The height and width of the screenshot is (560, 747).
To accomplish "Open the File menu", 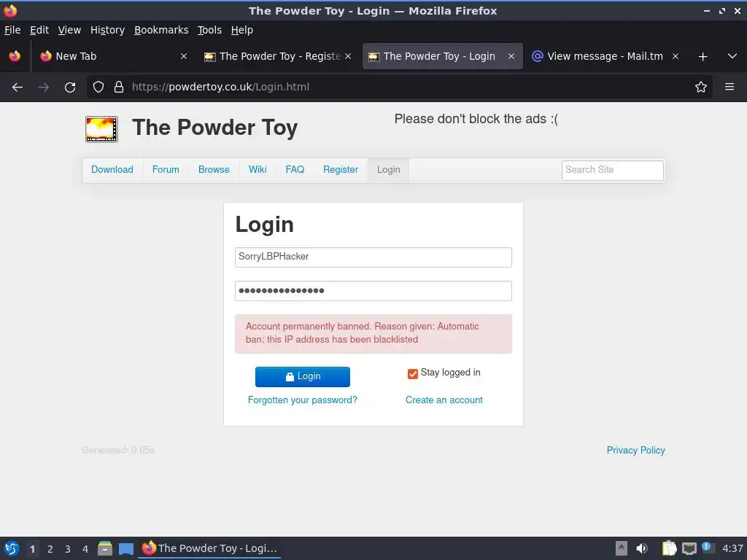I will click(x=12, y=30).
